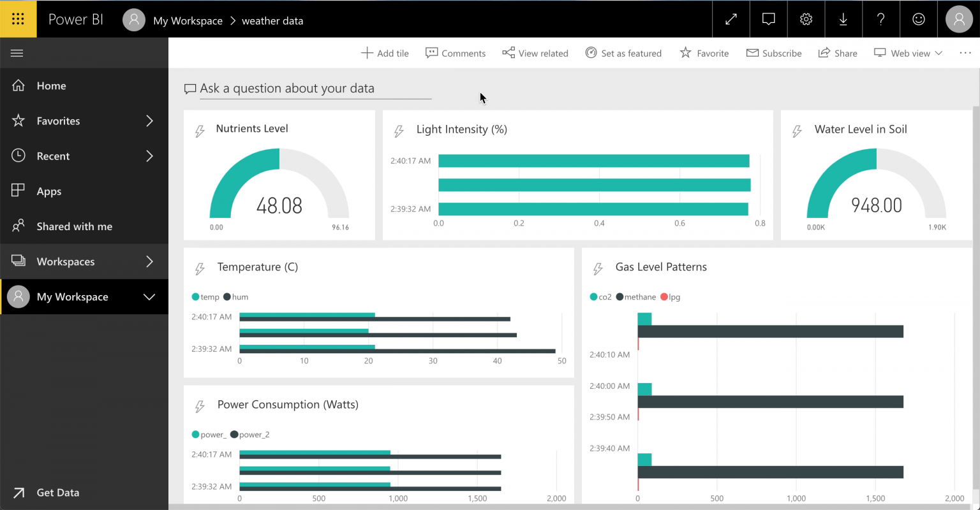This screenshot has height=510, width=980.
Task: Click View related in the toolbar
Action: coord(535,53)
